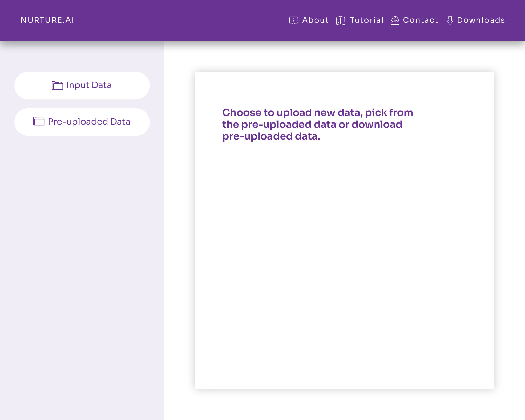Open the Downloads menu item
This screenshot has height=420, width=525.
coord(481,20)
